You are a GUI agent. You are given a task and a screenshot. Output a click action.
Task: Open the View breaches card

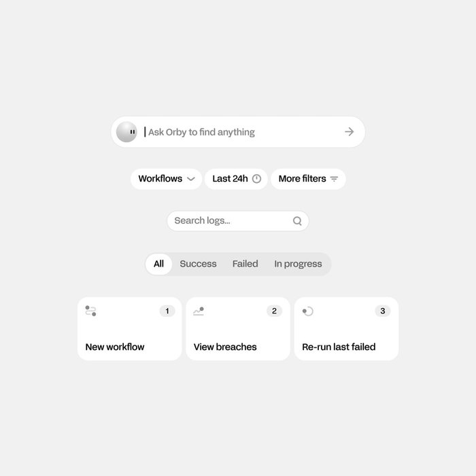point(238,328)
